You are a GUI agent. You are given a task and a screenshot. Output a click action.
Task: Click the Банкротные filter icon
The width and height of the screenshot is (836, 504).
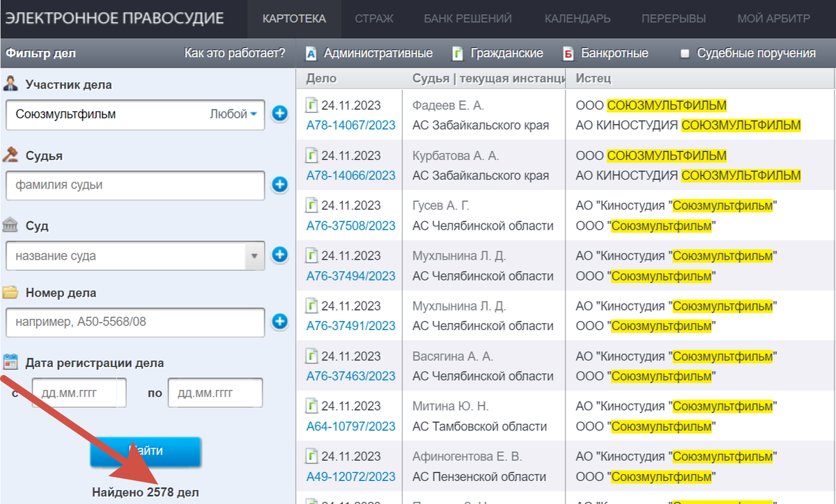568,54
